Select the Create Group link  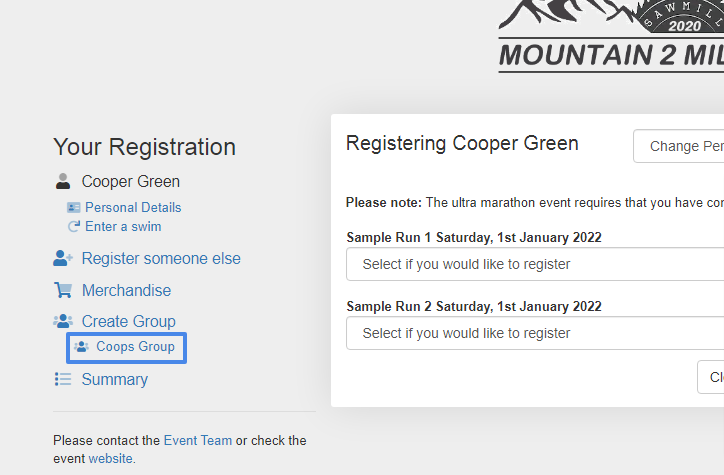(x=128, y=322)
